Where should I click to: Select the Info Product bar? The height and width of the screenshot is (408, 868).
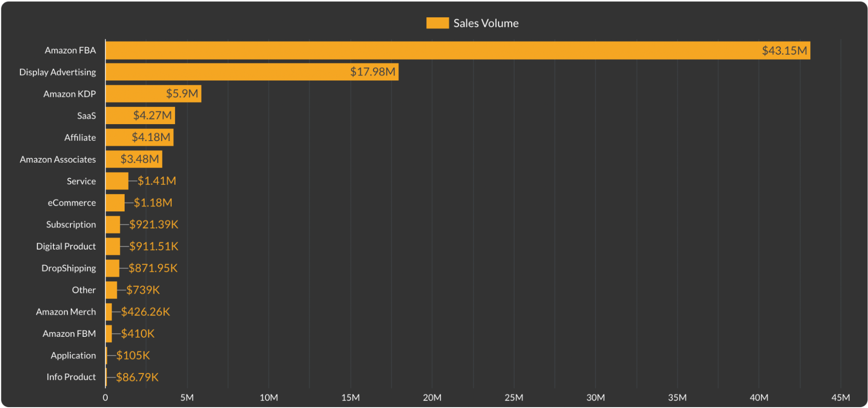click(106, 377)
